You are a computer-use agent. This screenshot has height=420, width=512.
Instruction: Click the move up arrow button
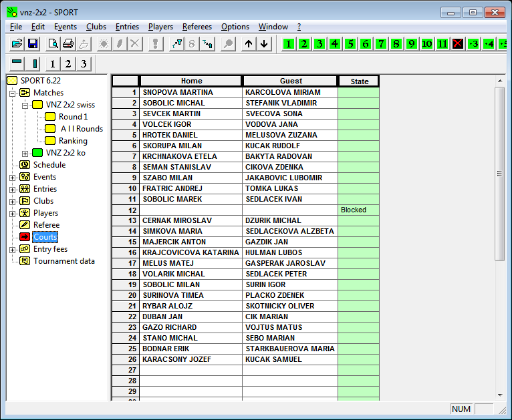point(249,44)
